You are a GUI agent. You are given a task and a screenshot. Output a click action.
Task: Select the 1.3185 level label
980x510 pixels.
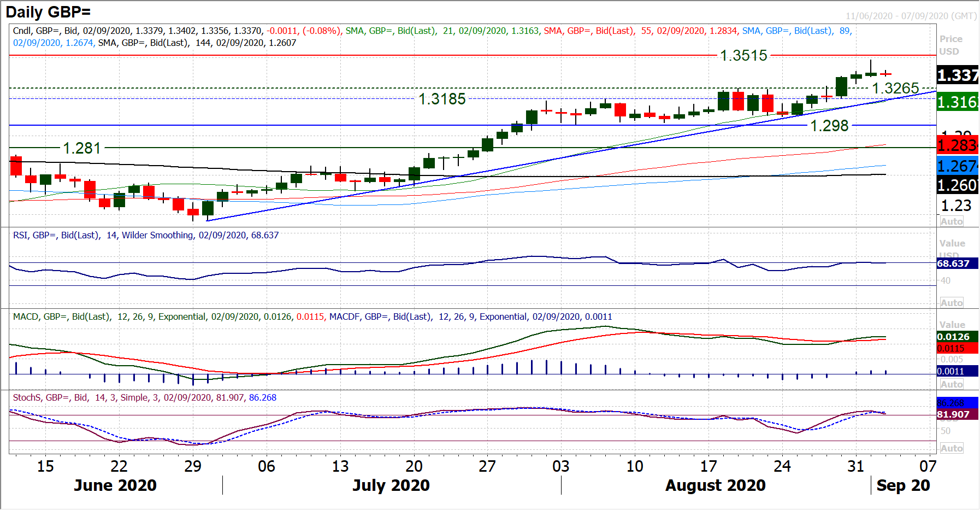pos(442,99)
